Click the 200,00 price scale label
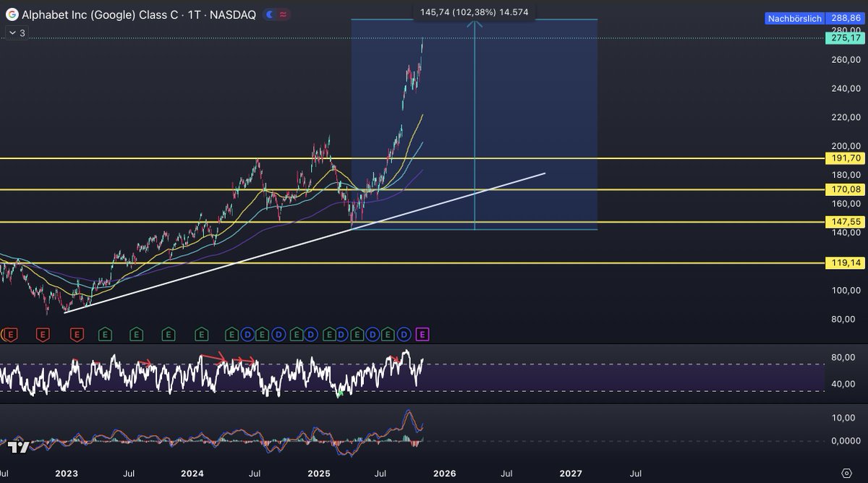 click(846, 146)
